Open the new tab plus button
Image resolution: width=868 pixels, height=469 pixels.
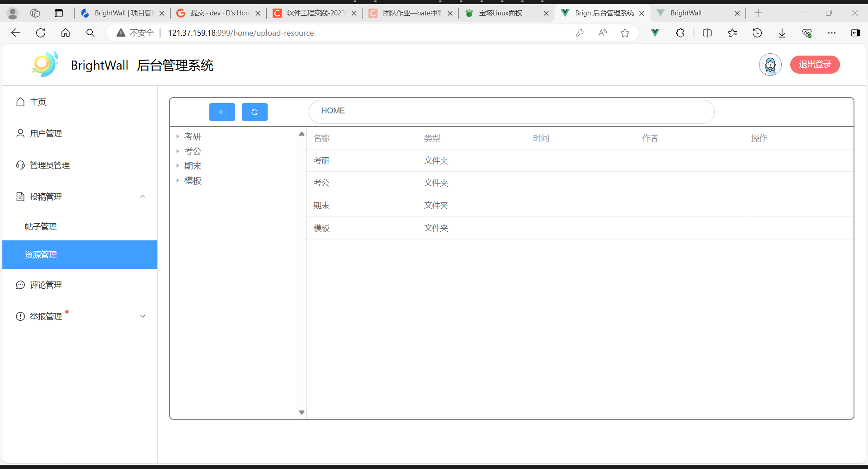pos(758,13)
